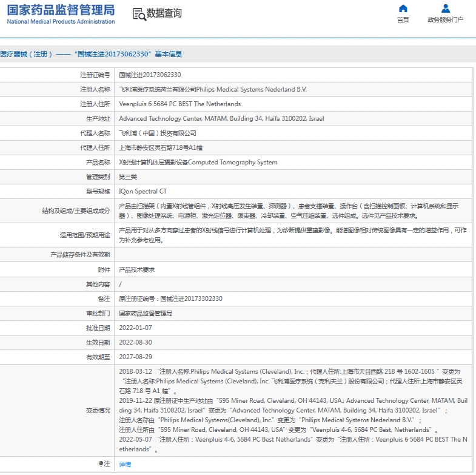
Task: Click the 批准日期 label
Action: (x=98, y=328)
